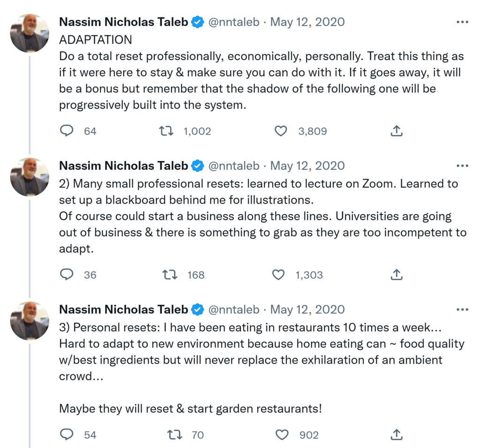Reply to the Zoom lecture tweet
The height and width of the screenshot is (448, 480).
click(x=67, y=274)
